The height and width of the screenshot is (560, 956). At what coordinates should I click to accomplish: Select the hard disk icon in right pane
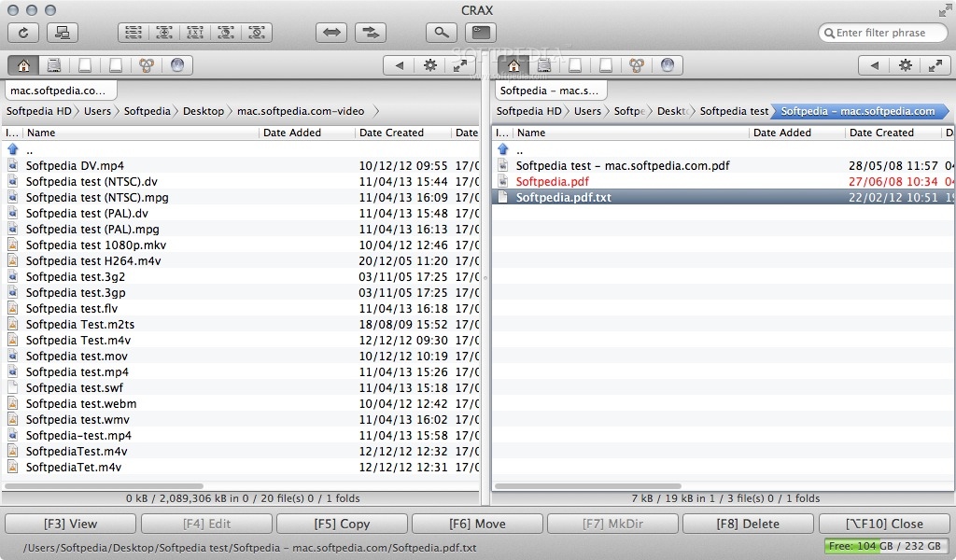(x=544, y=65)
